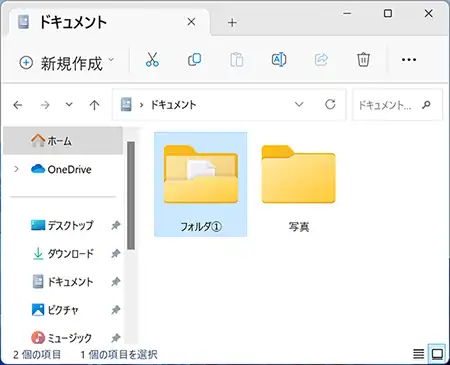Refresh the current folder view
Image resolution: width=450 pixels, height=365 pixels.
coord(330,104)
